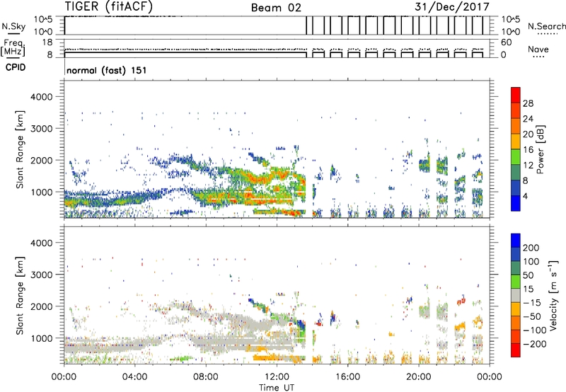The height and width of the screenshot is (392, 566).
Task: Click the date 31/Dec/2017
Action: [x=451, y=7]
